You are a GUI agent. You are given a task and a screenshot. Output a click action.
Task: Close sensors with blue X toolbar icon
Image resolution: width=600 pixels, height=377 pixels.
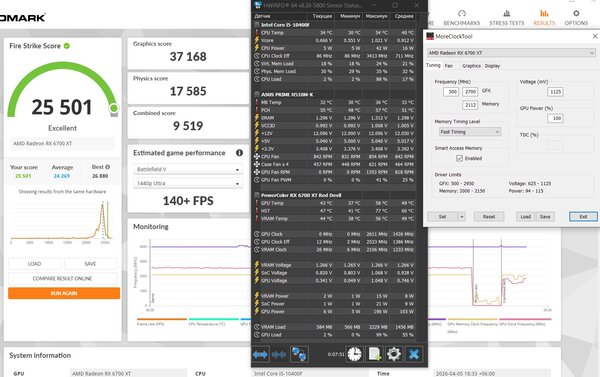pyautogui.click(x=414, y=354)
